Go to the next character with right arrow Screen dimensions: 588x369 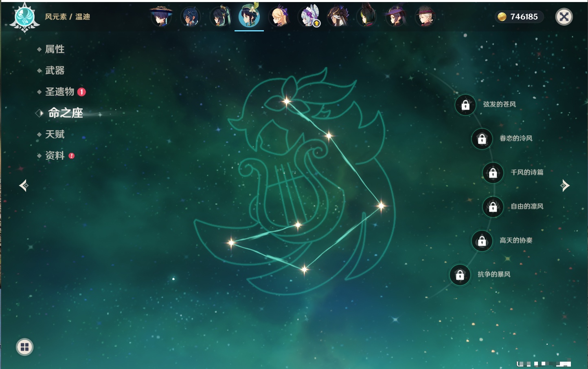tap(565, 186)
